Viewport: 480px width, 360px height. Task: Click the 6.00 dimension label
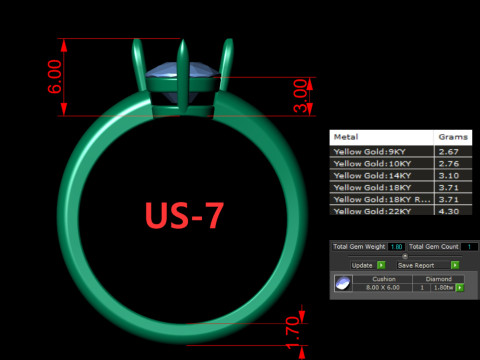tap(55, 77)
